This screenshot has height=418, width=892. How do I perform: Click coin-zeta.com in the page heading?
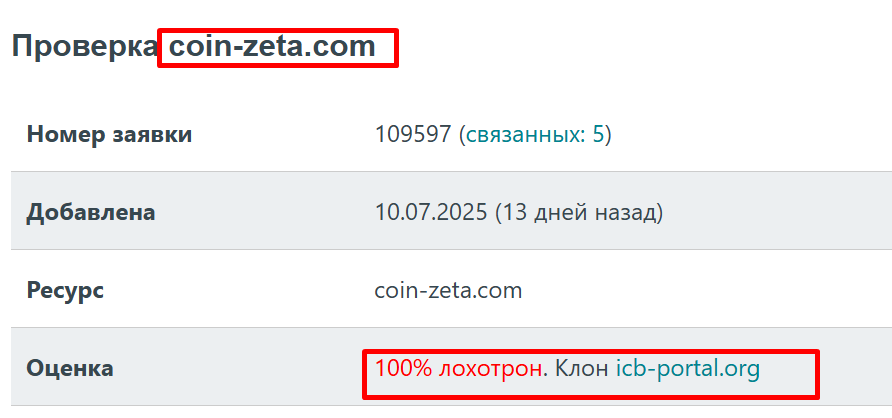click(x=272, y=46)
